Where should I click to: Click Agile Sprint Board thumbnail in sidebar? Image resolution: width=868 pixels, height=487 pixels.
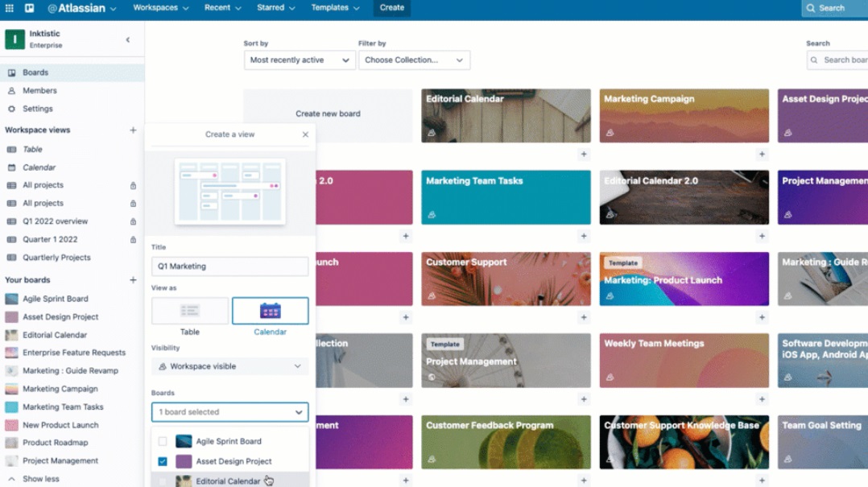click(11, 299)
